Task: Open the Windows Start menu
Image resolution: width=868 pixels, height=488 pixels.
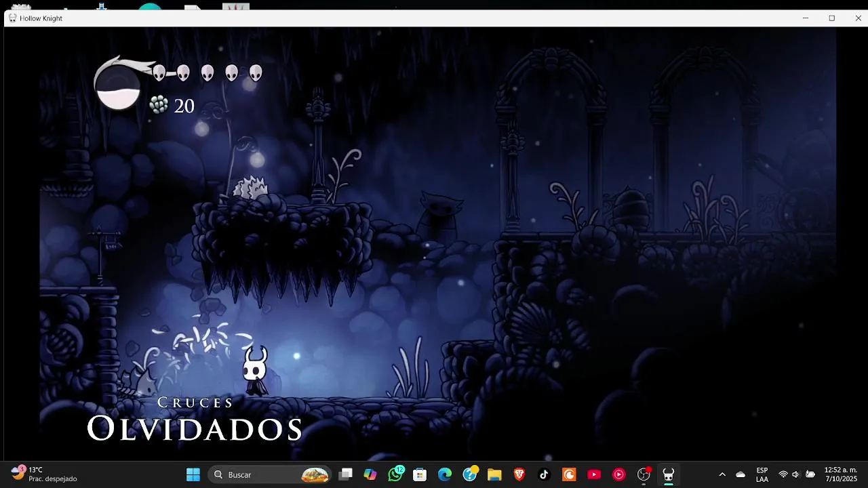Action: [193, 474]
